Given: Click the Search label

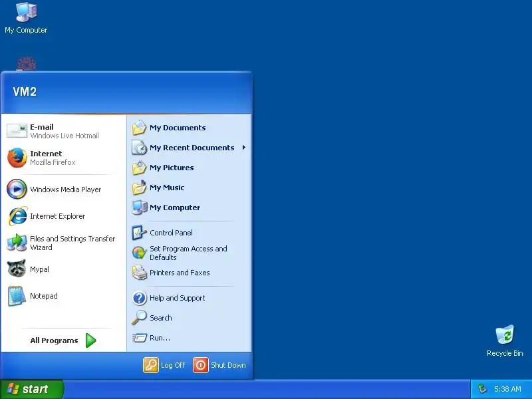Looking at the screenshot, I should click(161, 318).
